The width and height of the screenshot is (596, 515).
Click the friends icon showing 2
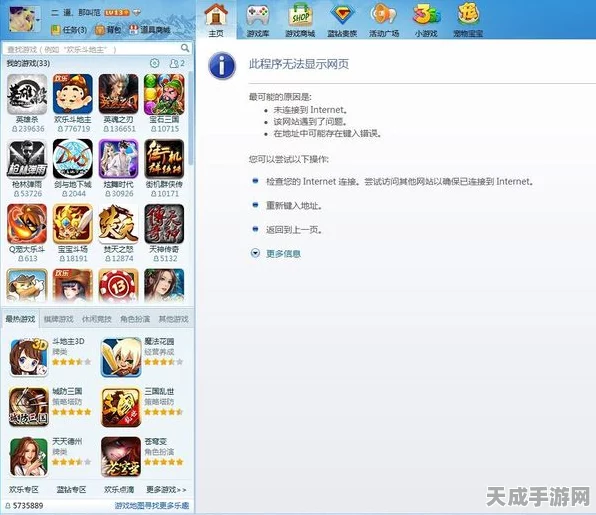[177, 63]
